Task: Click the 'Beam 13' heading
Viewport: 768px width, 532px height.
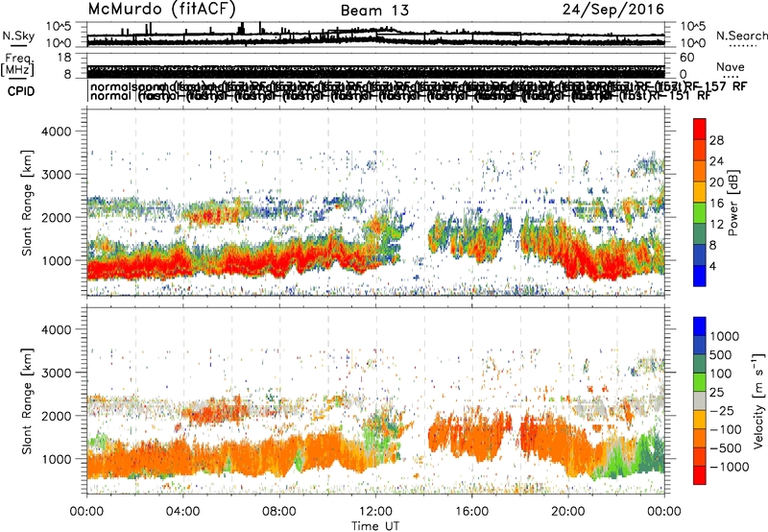Action: [374, 11]
